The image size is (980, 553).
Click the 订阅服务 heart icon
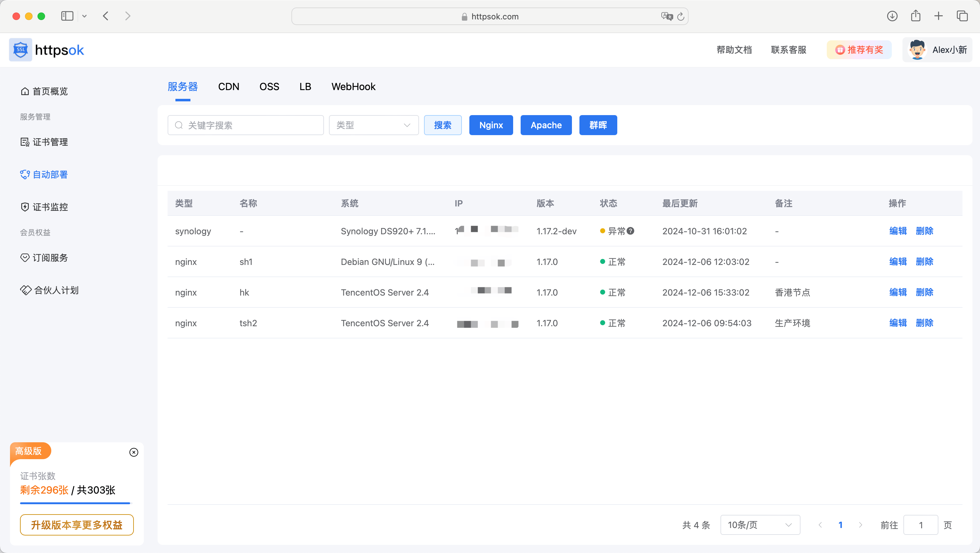(25, 257)
